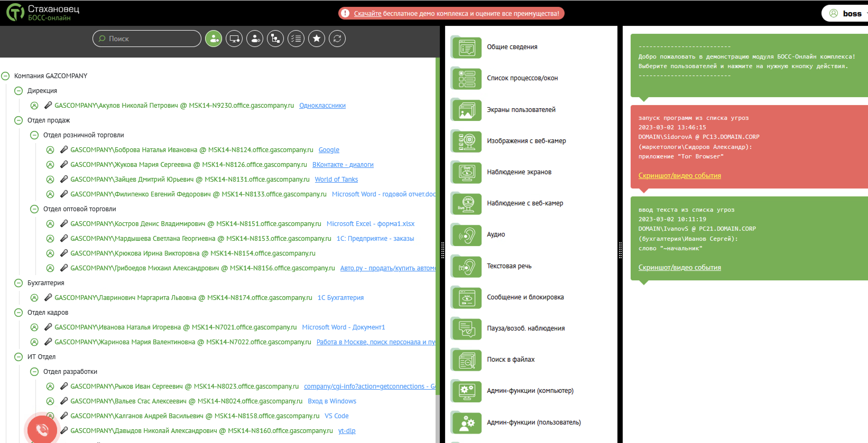The width and height of the screenshot is (868, 443).
Task: Select user icon beside Акулов Николай Петрович
Action: coord(34,106)
